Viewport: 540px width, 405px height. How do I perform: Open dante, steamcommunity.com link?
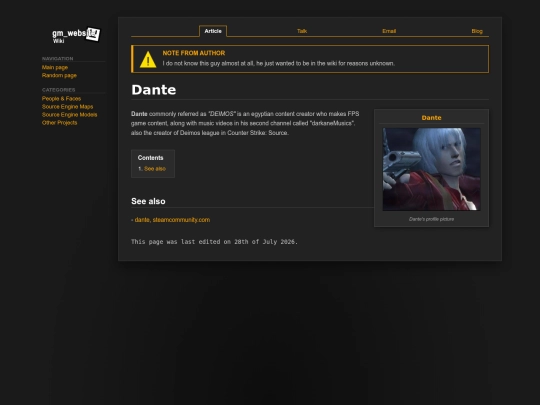tap(172, 220)
